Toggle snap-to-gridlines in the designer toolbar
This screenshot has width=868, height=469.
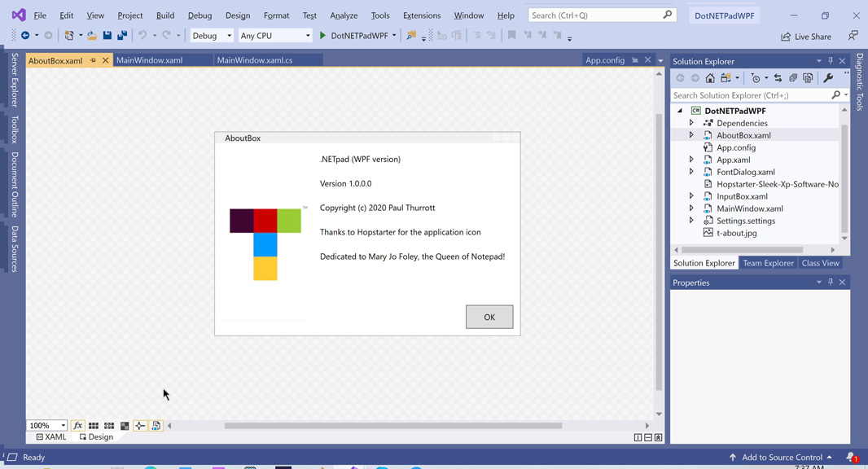pyautogui.click(x=108, y=425)
